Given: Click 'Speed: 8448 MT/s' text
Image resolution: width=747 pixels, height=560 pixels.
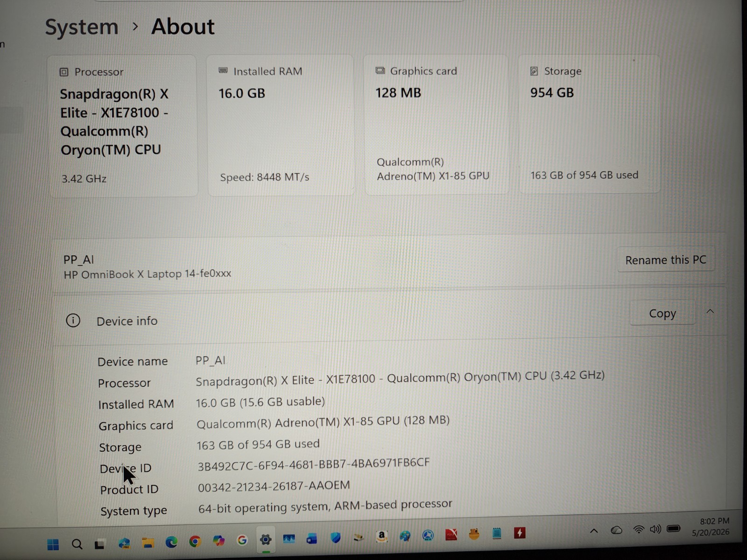Looking at the screenshot, I should (265, 177).
